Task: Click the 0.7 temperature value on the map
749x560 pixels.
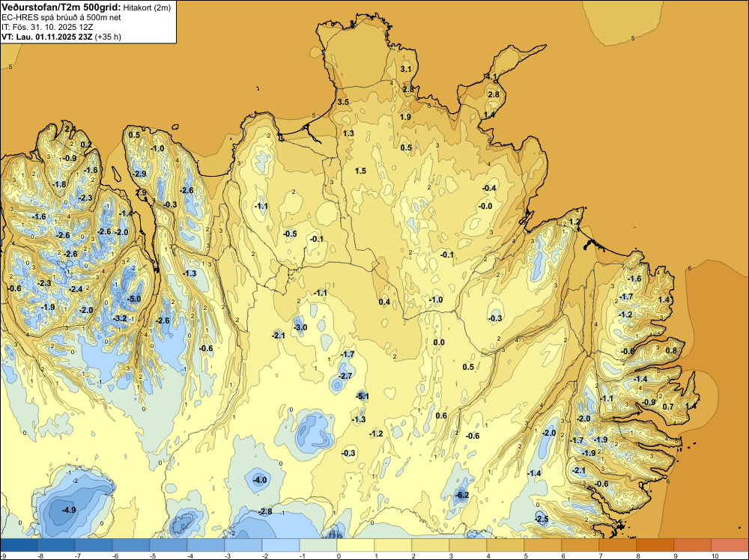Action: click(x=668, y=407)
